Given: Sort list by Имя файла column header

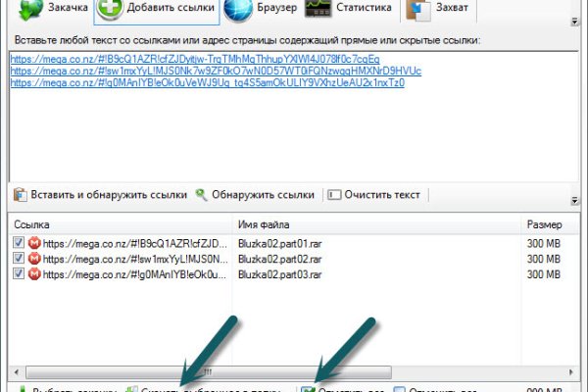Looking at the screenshot, I should tap(377, 223).
